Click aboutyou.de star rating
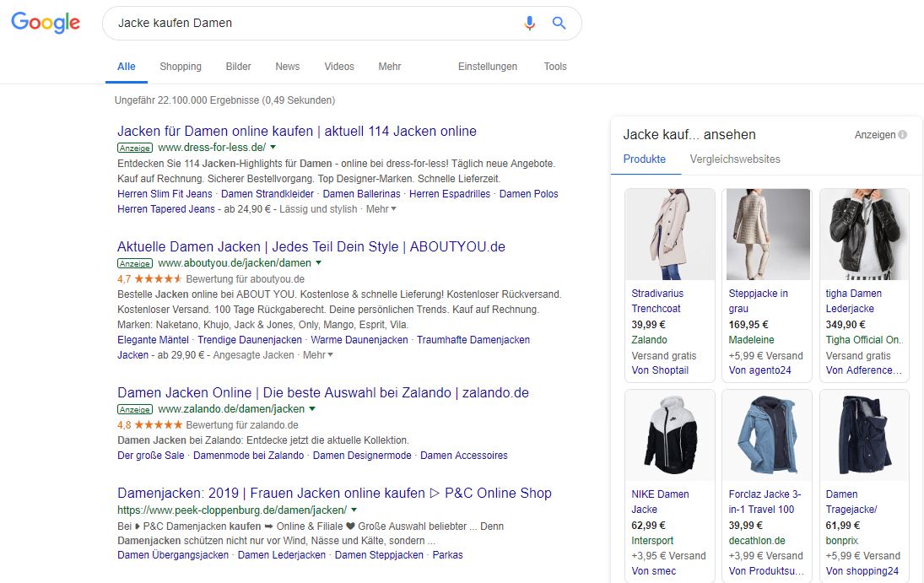 158,278
